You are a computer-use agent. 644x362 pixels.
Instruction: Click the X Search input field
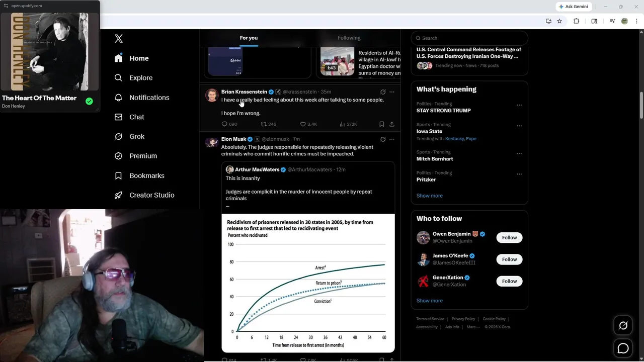(469, 38)
